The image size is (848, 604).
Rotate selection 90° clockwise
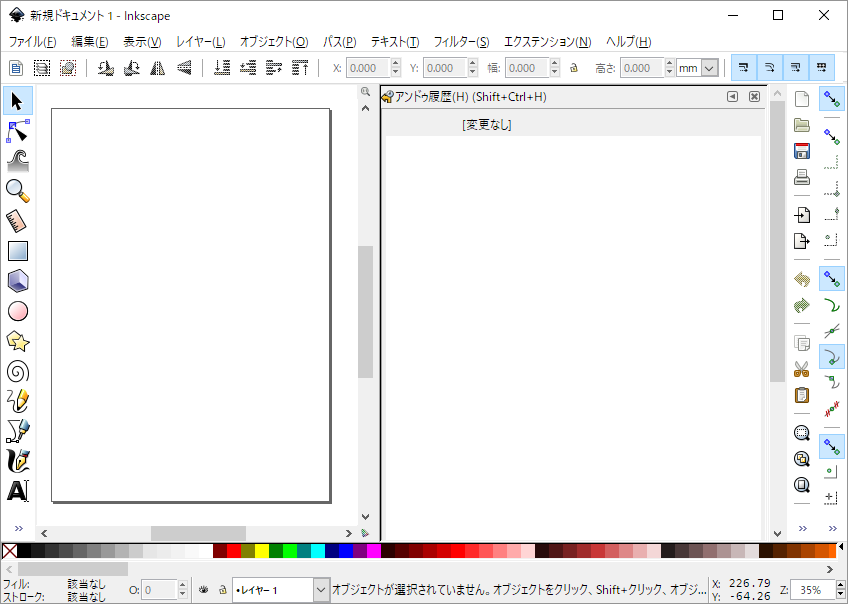[x=131, y=68]
